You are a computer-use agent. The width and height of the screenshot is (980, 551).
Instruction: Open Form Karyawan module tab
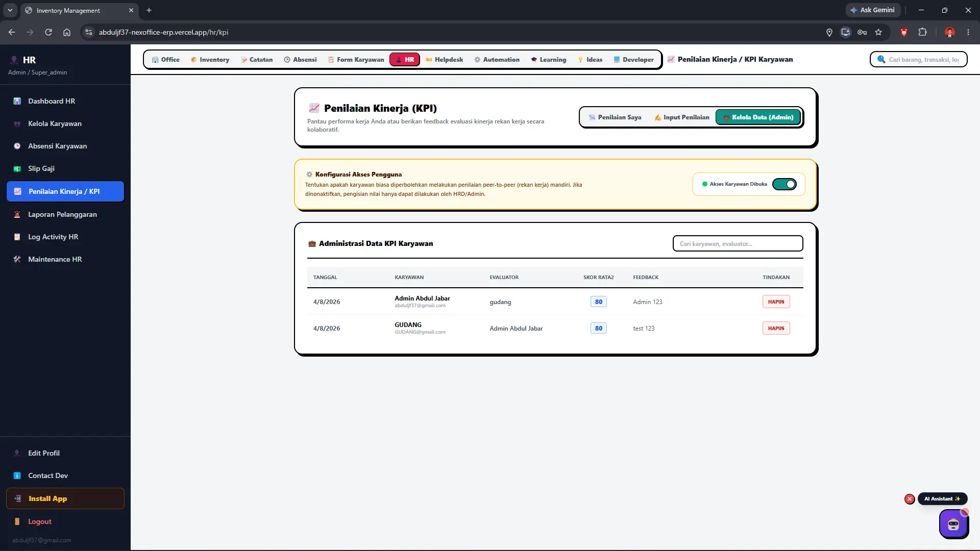click(356, 60)
